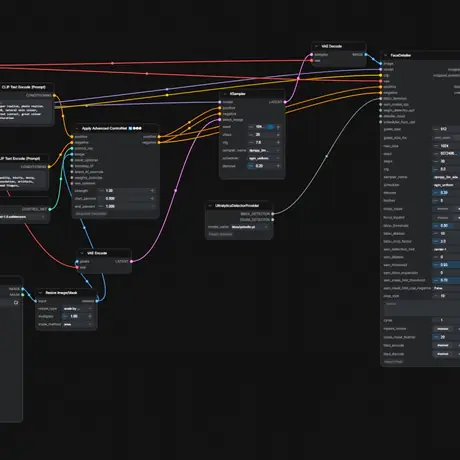Click Resize Image/Mask resized output socket
Image resolution: width=460 pixels, height=460 pixels.
[x=97, y=301]
